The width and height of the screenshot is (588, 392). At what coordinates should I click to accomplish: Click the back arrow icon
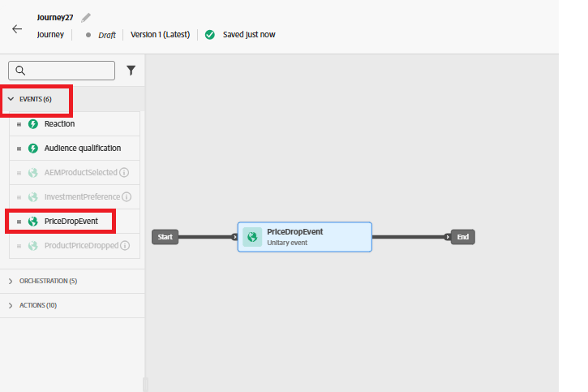[x=17, y=29]
